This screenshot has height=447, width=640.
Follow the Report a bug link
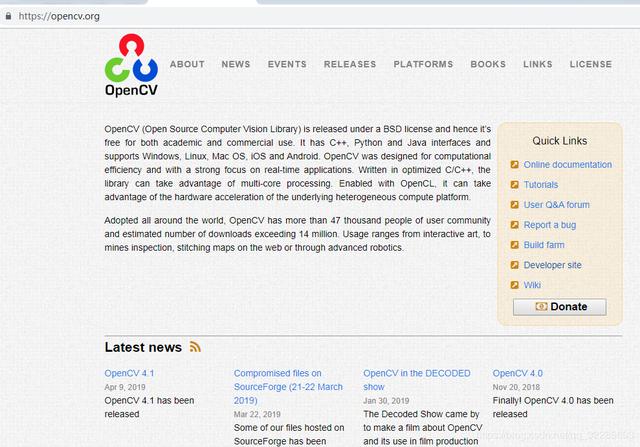(550, 225)
